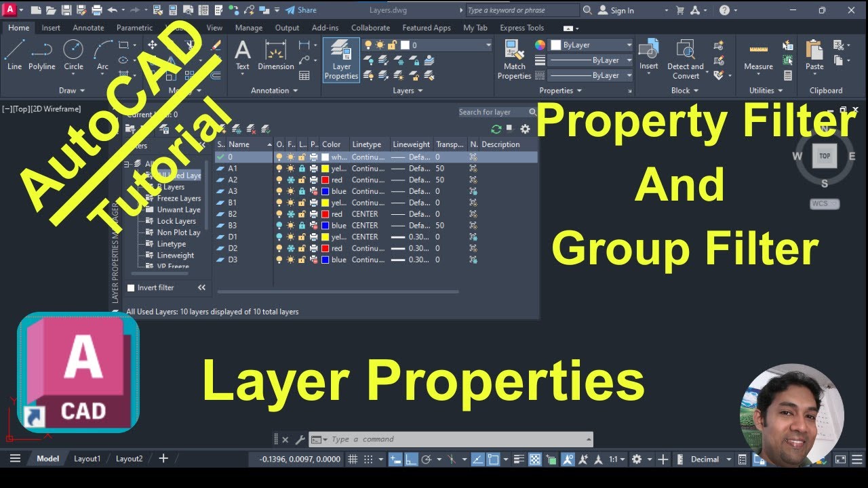Open Layer Manager settings gear
The width and height of the screenshot is (868, 488).
[525, 129]
